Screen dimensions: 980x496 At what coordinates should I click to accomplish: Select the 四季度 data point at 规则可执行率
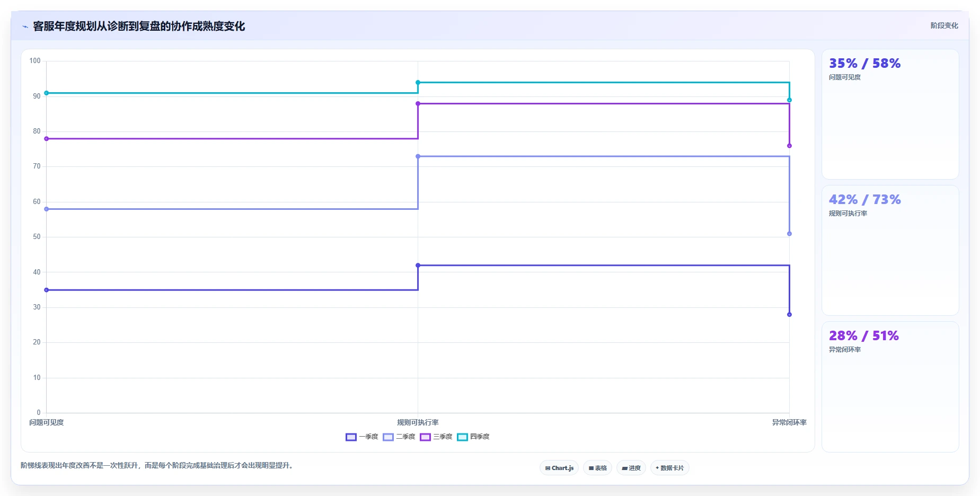pyautogui.click(x=418, y=83)
